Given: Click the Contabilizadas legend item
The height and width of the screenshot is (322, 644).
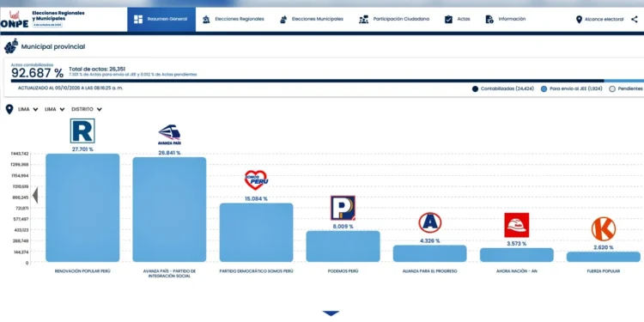Looking at the screenshot, I should (503, 88).
